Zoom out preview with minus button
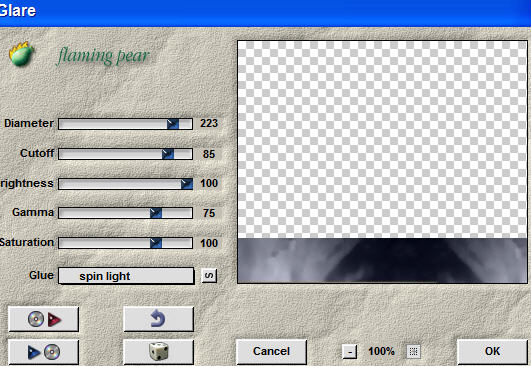This screenshot has height=366, width=531. pyautogui.click(x=349, y=352)
